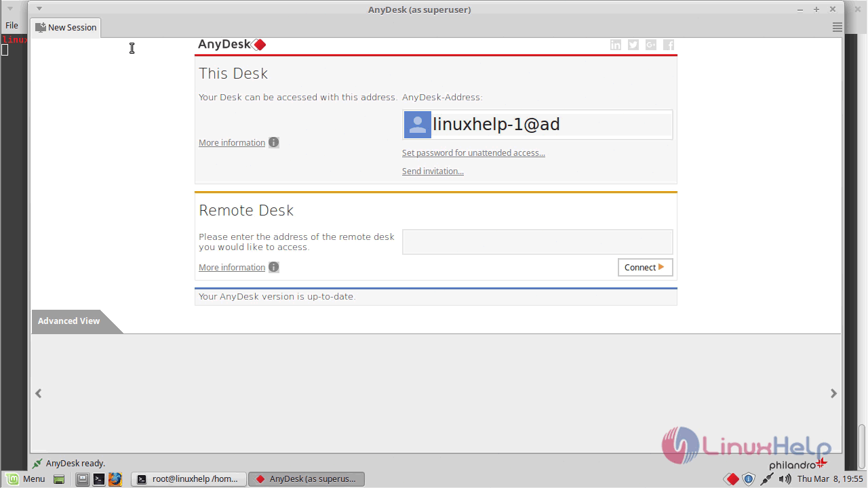Viewport: 868px width, 488px height.
Task: Click the clock showing Thu Mar 8, 19:55
Action: point(830,479)
